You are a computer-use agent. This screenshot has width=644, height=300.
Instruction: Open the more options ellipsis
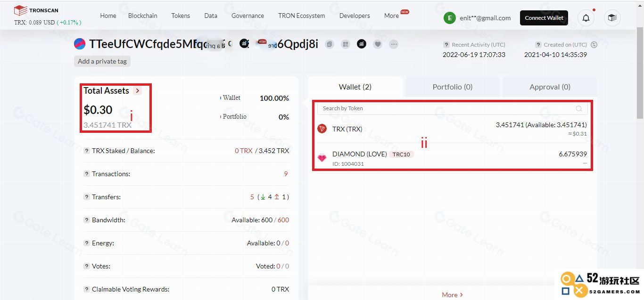coord(394,44)
